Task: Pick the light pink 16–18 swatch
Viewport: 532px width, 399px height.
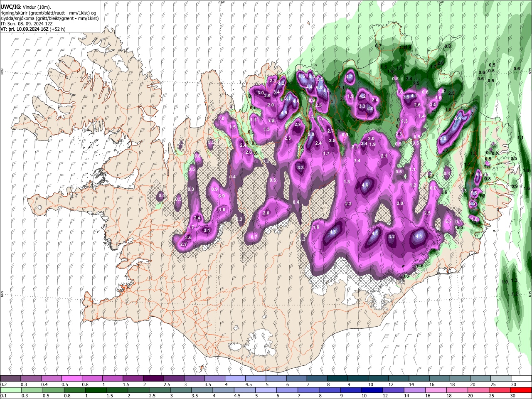Action: [436, 390]
